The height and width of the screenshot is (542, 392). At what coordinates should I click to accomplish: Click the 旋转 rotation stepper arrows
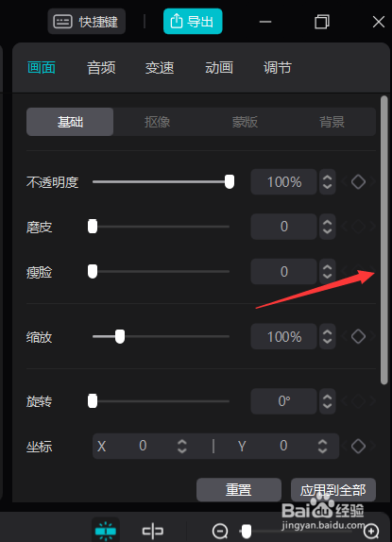pos(328,401)
